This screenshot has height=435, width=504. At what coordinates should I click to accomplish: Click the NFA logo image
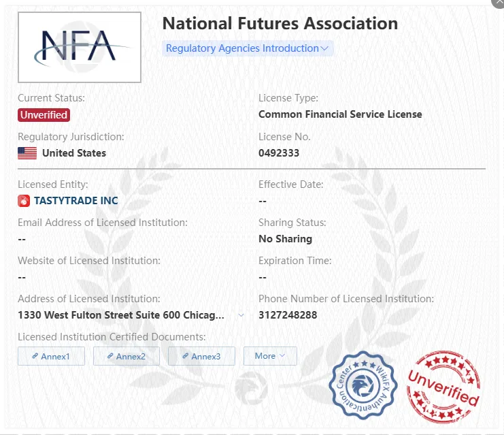pos(80,47)
